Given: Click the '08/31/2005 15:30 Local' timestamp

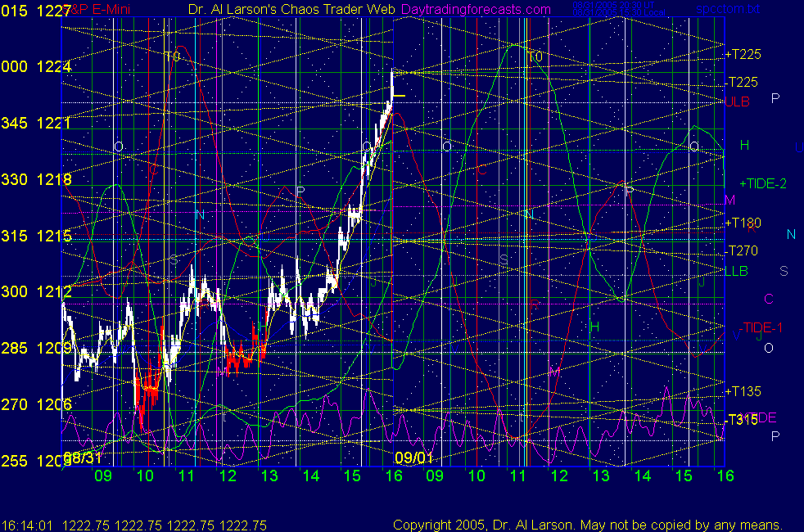Looking at the screenshot, I should point(619,12).
